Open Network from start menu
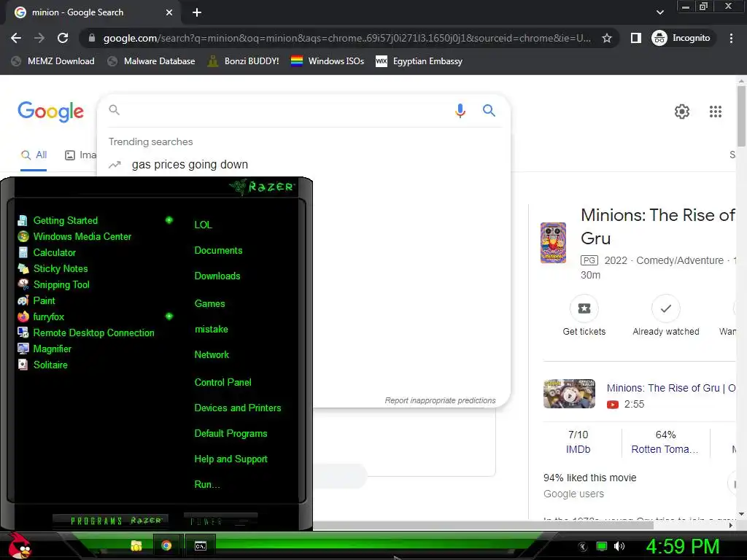This screenshot has width=747, height=560. (212, 355)
